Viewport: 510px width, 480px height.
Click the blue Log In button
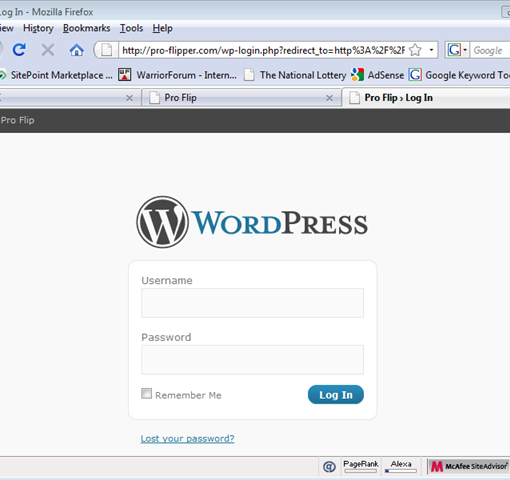[336, 395]
